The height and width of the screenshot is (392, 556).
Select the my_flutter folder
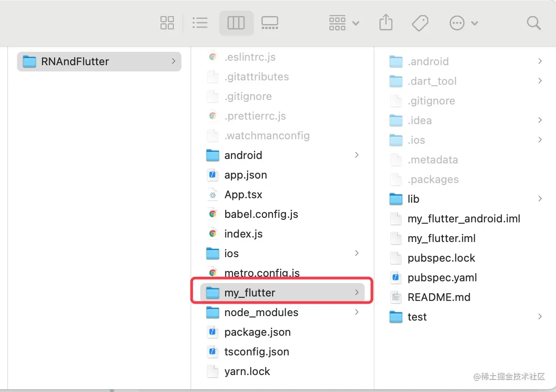pos(282,293)
